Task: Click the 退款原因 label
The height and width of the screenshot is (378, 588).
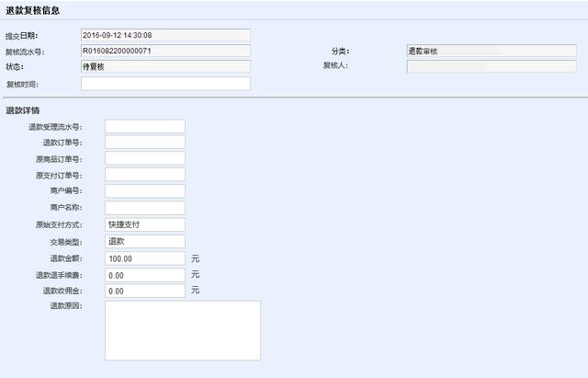Action: (66, 305)
